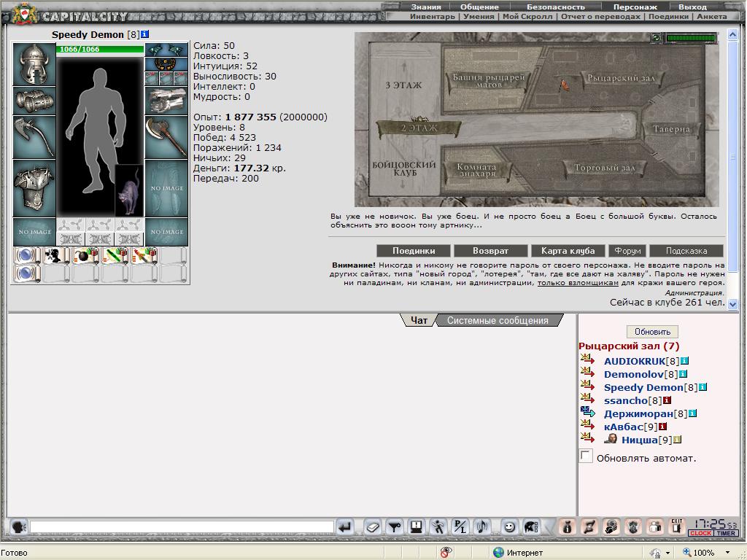Screen dimensions: 747x560
Task: Open Инвентарь in the top submenu
Action: [433, 16]
